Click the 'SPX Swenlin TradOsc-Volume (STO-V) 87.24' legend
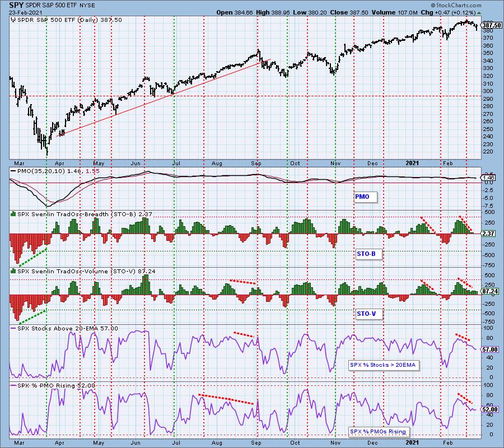Viewport: 504px width, 448px height. pos(86,271)
